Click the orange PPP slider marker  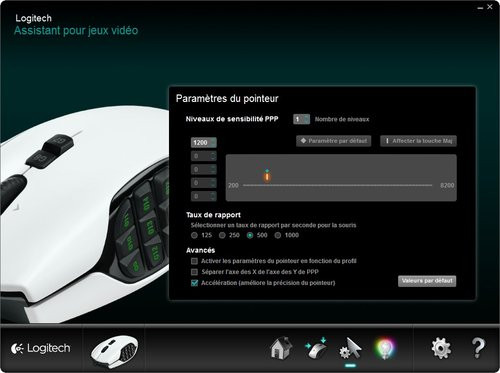pos(267,177)
